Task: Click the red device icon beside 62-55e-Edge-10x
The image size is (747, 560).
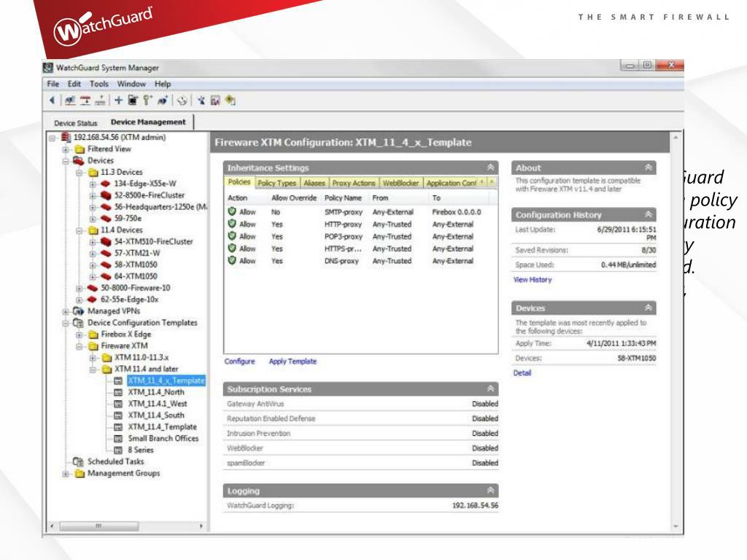Action: point(93,300)
